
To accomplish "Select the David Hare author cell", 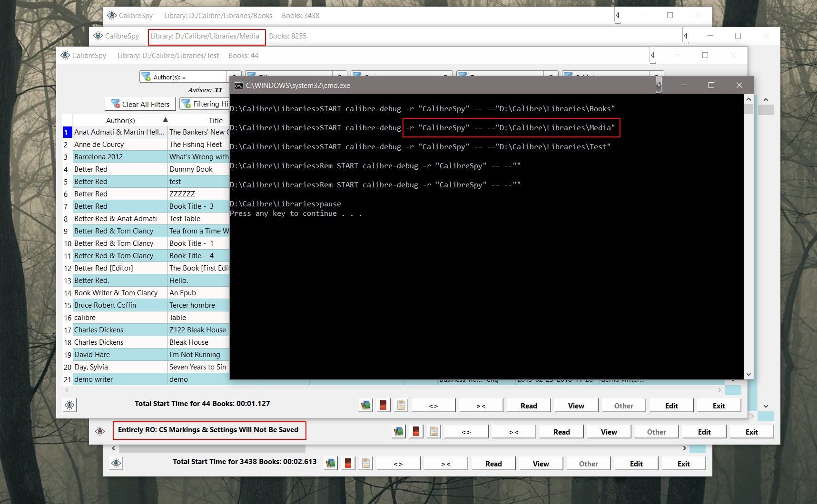I will [x=120, y=355].
